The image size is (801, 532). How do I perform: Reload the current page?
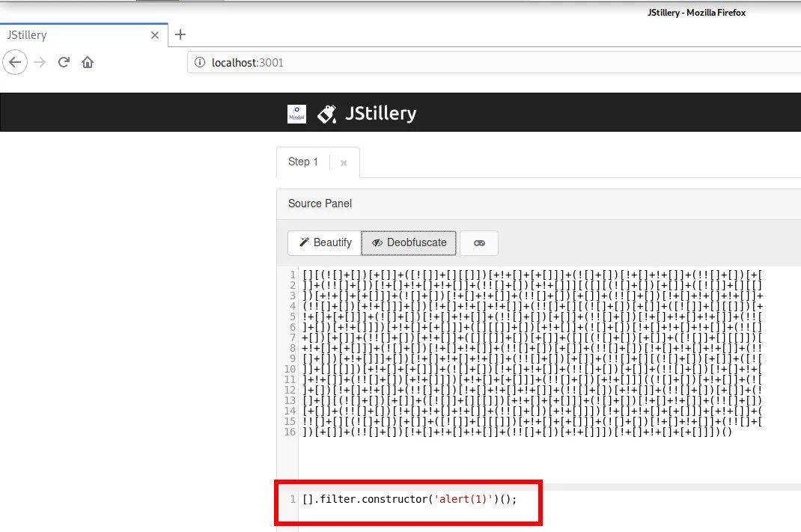click(x=64, y=62)
